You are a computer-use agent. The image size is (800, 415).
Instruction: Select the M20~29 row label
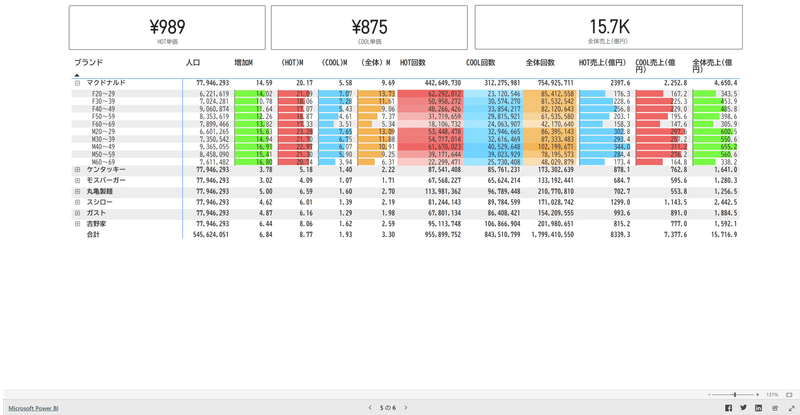point(104,132)
